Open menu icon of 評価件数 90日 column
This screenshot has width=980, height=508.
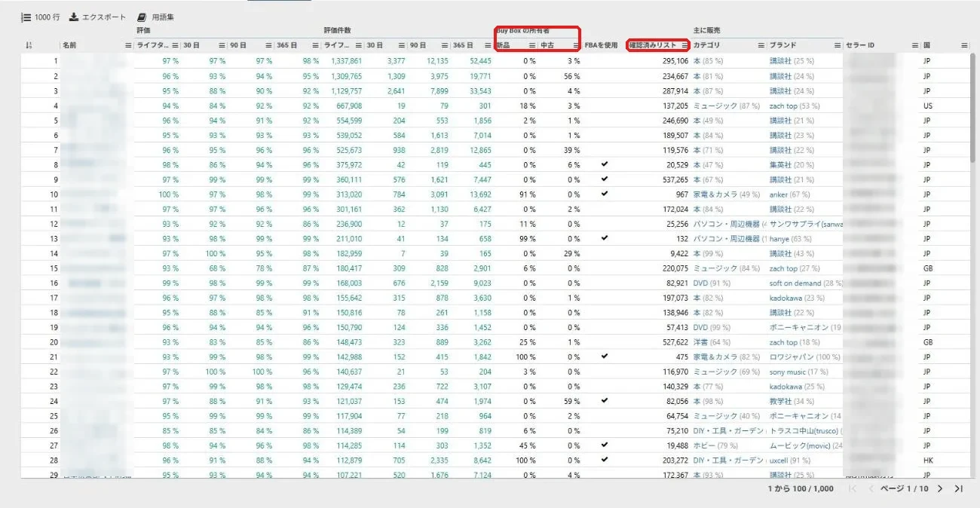click(x=444, y=45)
